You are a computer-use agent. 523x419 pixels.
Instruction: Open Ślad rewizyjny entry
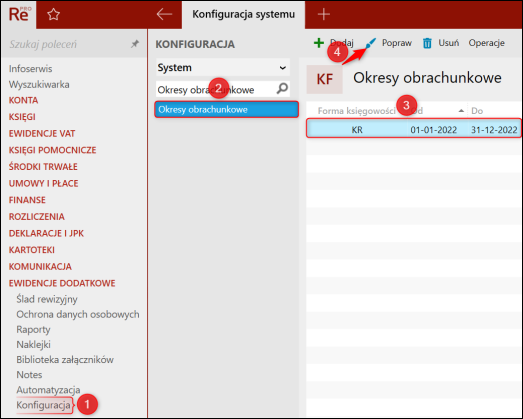click(x=47, y=299)
